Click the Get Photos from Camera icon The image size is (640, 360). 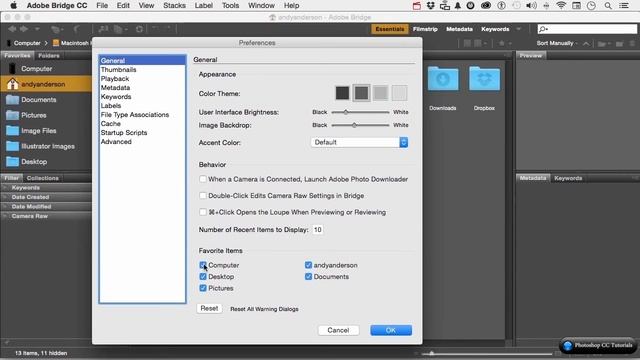tap(103, 29)
